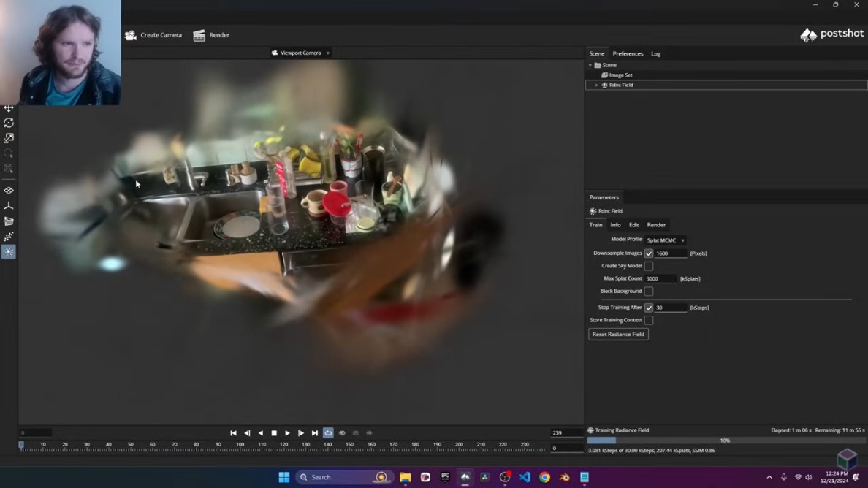Enable the Create Sky Model checkbox
This screenshot has width=868, height=488.
point(649,266)
